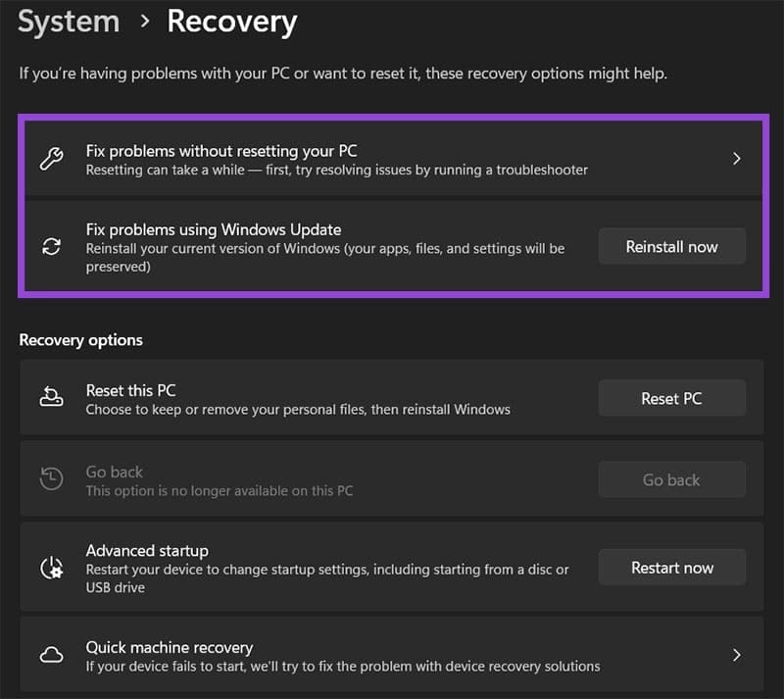Click the Advanced startup power gear icon

52,568
